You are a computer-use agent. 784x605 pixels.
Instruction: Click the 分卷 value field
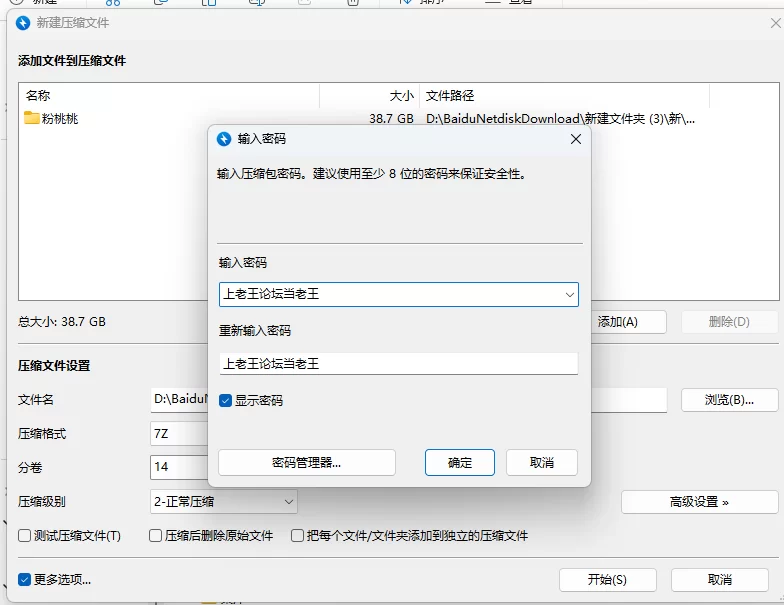(179, 467)
